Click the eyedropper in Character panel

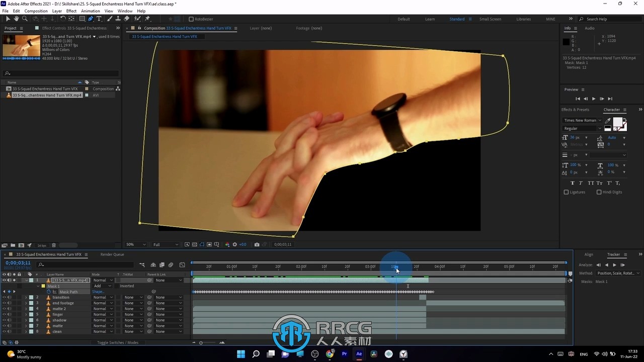(x=608, y=121)
